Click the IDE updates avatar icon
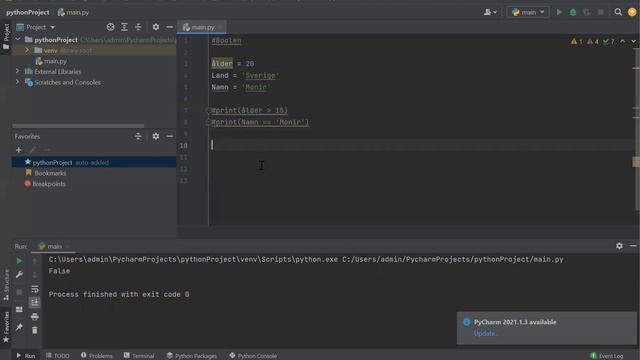The height and width of the screenshot is (360, 640). click(x=632, y=12)
